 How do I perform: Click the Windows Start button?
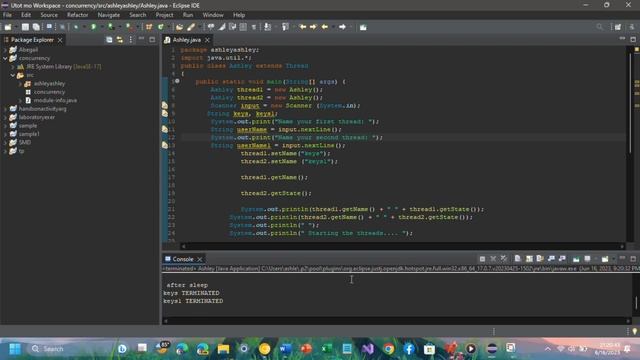(15, 349)
